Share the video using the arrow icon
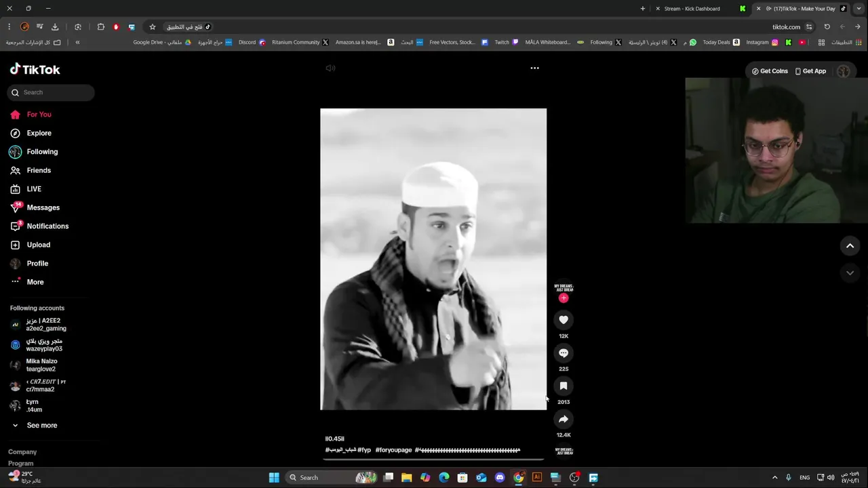Image resolution: width=868 pixels, height=488 pixels. pos(564,419)
